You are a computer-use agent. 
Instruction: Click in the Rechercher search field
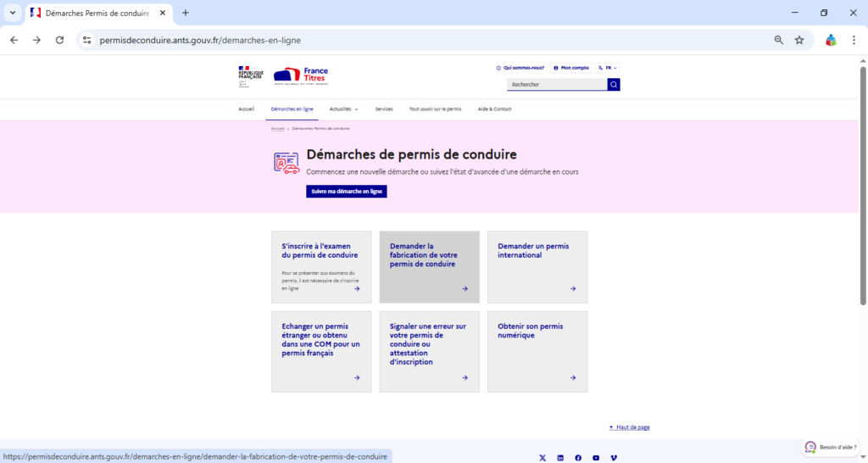pos(557,85)
